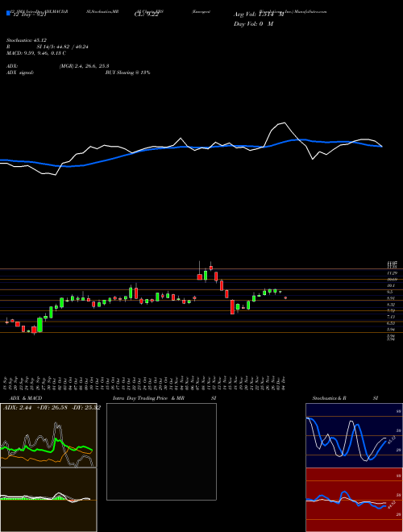Click the 'Day Vol: 0 M' text
Viewport: 403px width, 532px height.
tap(253, 23)
